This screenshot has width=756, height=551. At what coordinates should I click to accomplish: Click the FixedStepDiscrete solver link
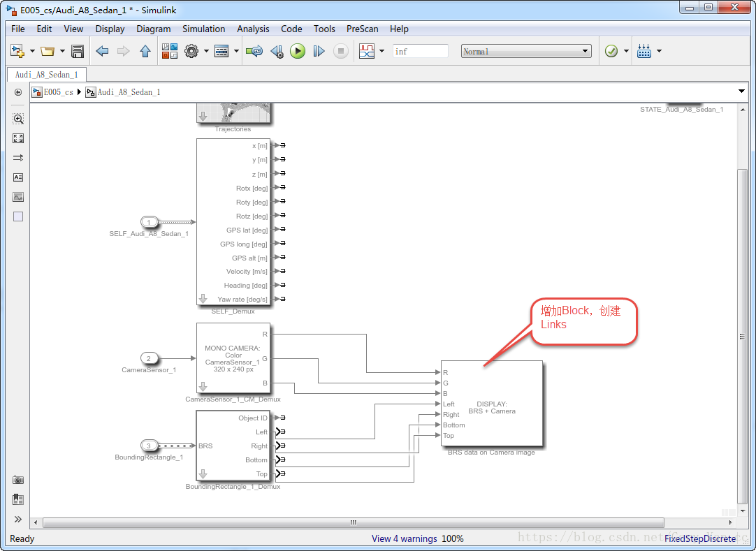click(700, 538)
